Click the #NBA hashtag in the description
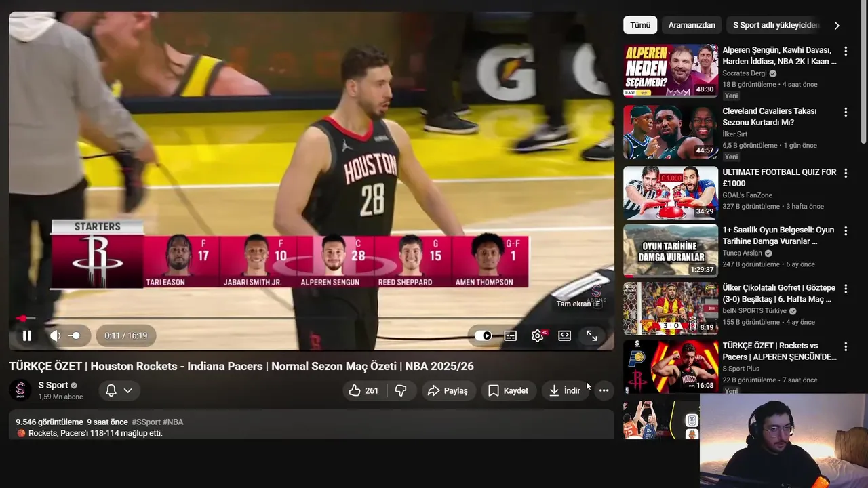 pyautogui.click(x=173, y=422)
